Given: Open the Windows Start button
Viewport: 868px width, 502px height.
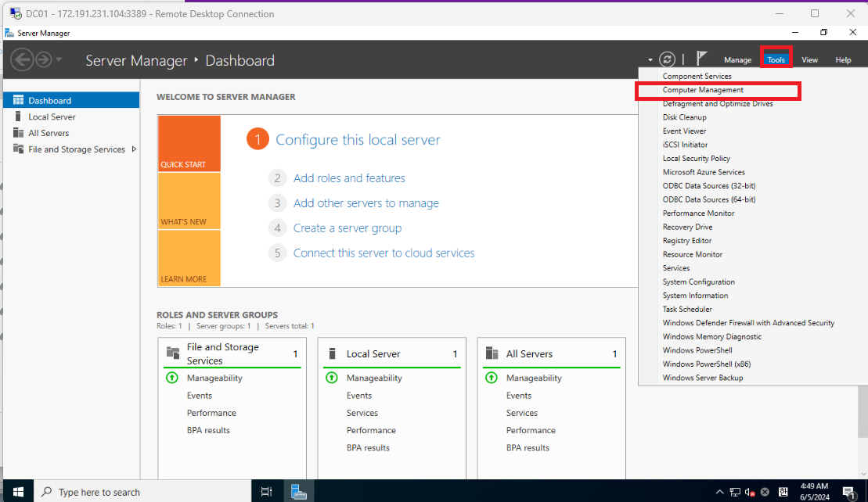Looking at the screenshot, I should [18, 492].
